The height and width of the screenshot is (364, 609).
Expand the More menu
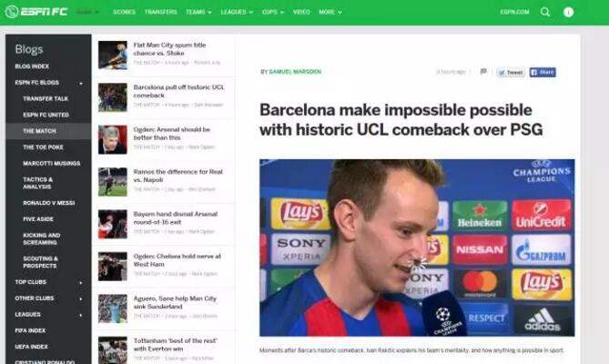pos(330,12)
